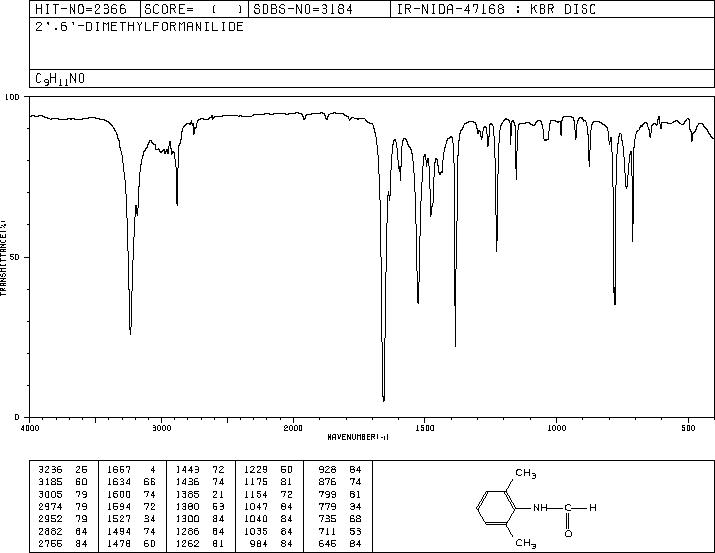This screenshot has height=553, width=715.
Task: Pick the 1385 peak value
Action: point(187,494)
